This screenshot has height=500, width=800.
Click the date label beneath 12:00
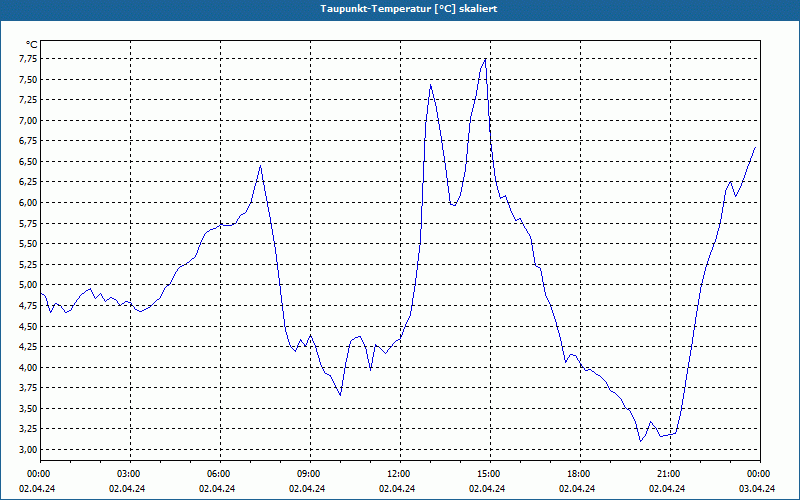[397, 488]
